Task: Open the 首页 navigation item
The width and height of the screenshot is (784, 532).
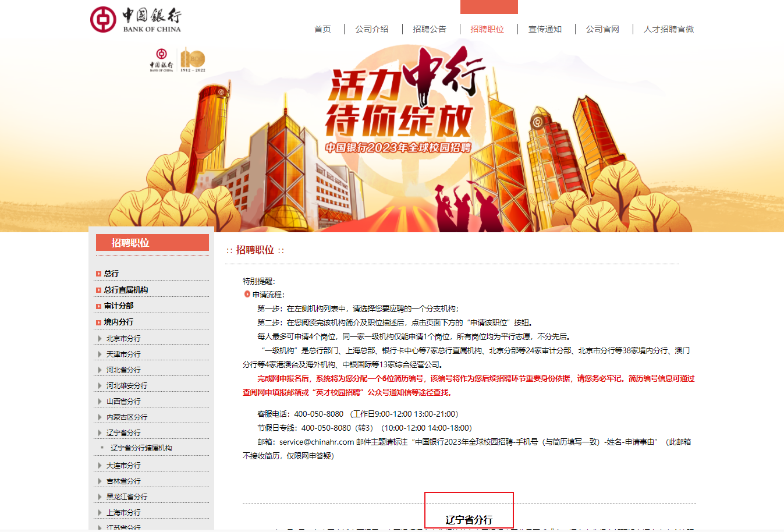Action: (x=322, y=29)
